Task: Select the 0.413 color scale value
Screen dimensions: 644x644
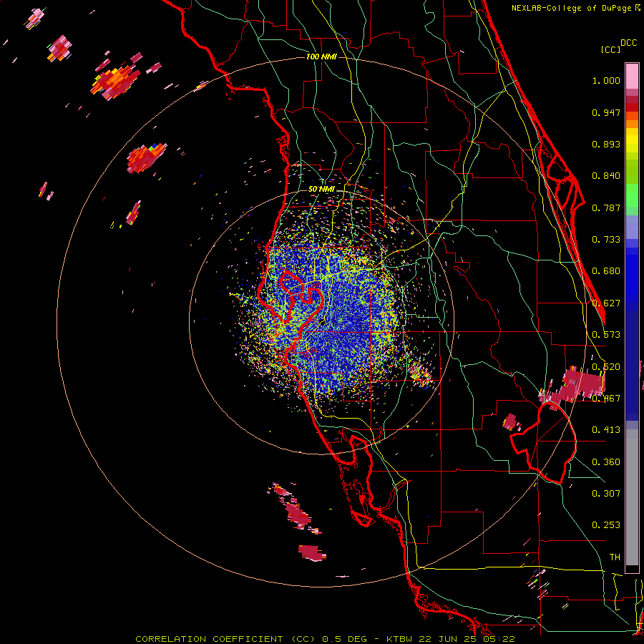Action: tap(606, 430)
